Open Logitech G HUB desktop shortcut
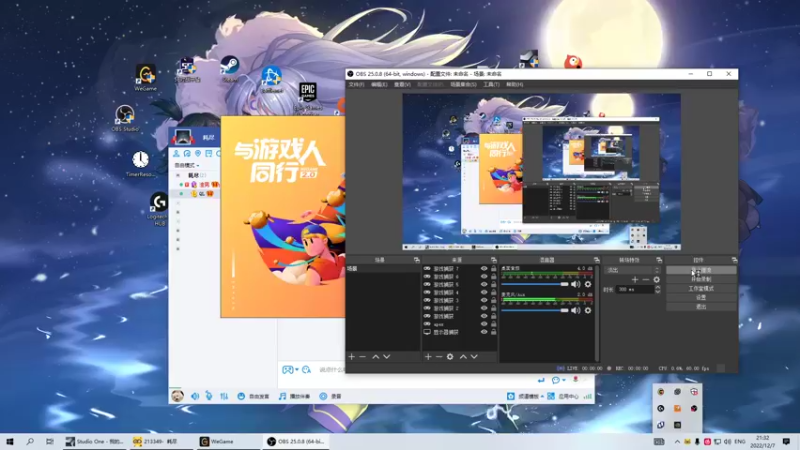Screen dimensions: 800x450 (158, 209)
